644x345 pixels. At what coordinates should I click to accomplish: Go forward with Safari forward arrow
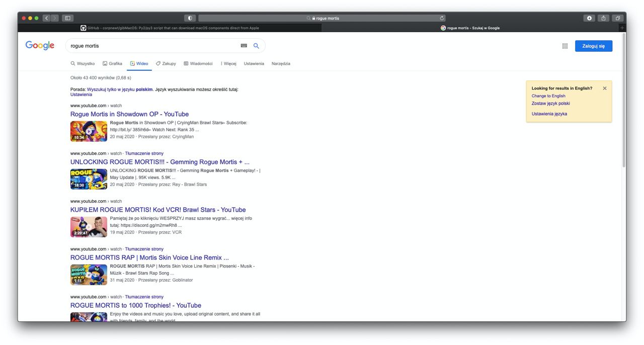pos(55,18)
